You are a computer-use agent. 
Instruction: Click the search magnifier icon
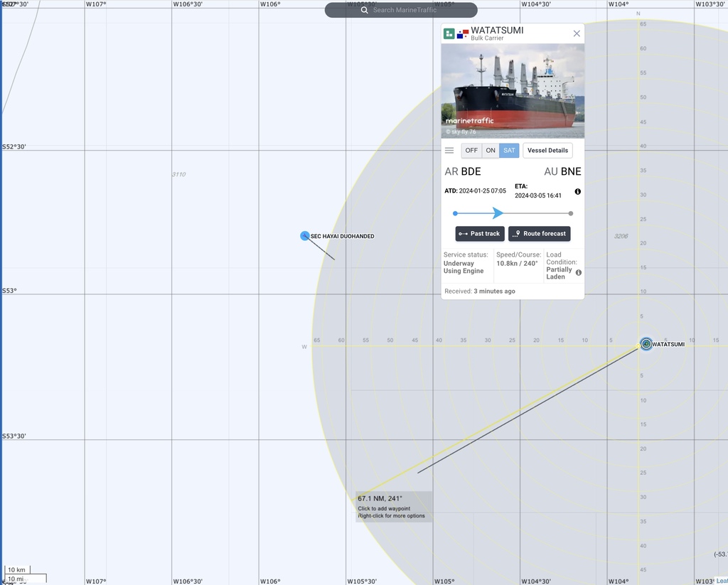point(365,10)
